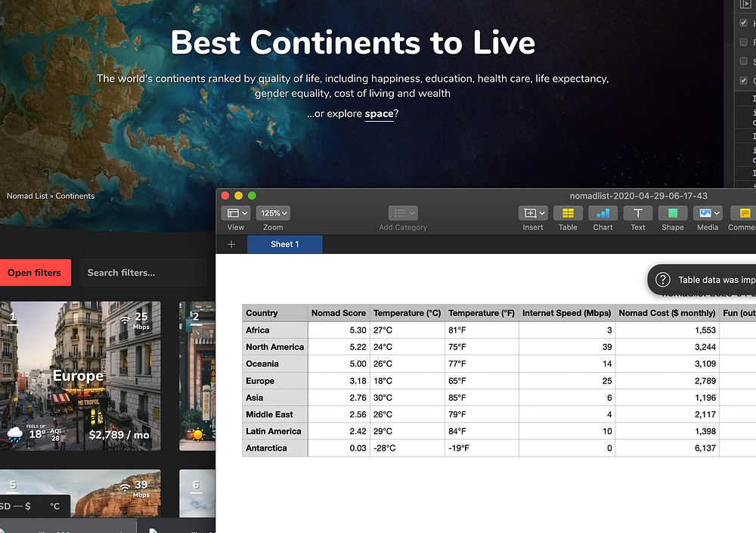This screenshot has height=533, width=756.
Task: Open the rank 6 continent card
Action: [197, 494]
